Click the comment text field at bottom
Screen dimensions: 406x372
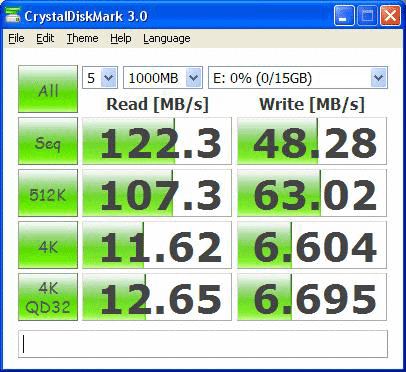pos(203,344)
